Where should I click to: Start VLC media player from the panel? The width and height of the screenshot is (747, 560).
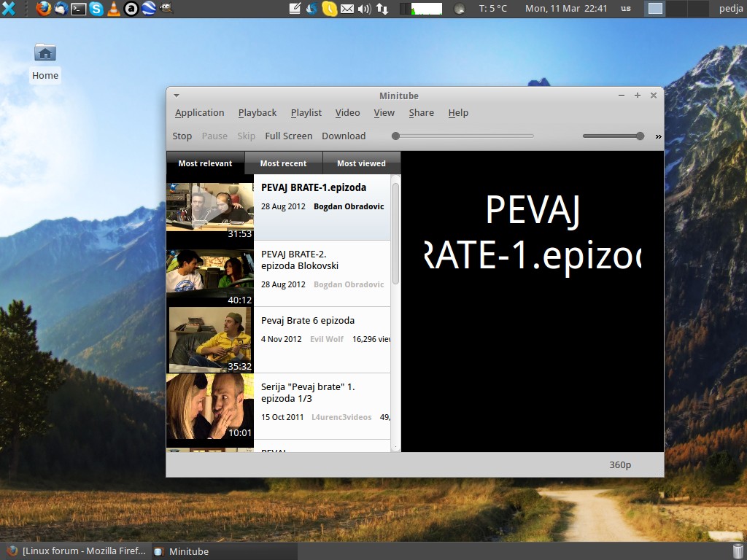(114, 9)
